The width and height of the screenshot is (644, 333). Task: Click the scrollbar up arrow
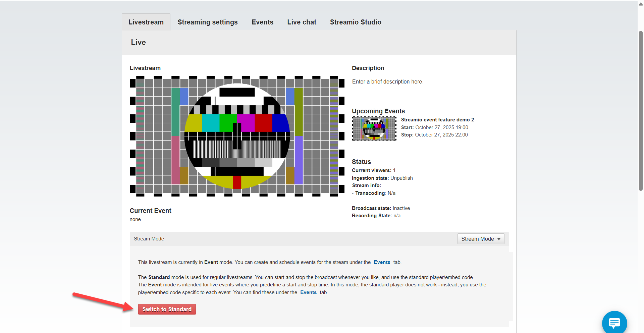click(x=641, y=4)
